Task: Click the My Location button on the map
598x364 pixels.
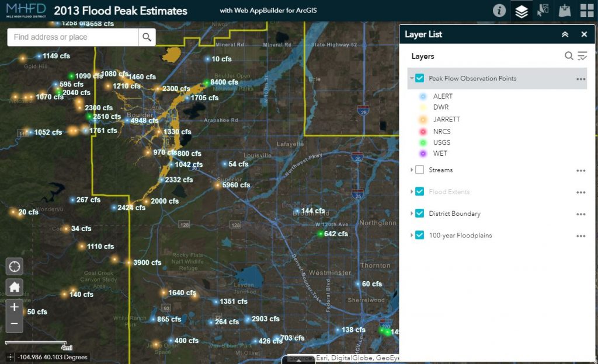Action: (13, 266)
